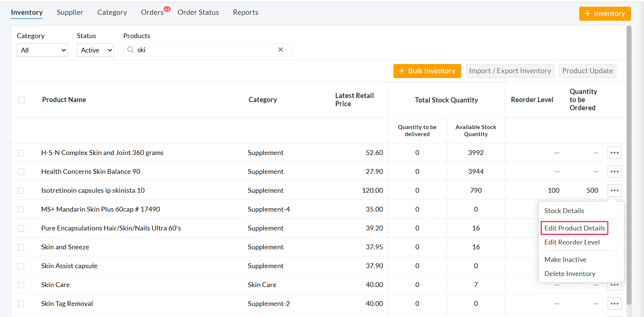This screenshot has width=644, height=317.
Task: Select Edit Reorder Level option
Action: [x=572, y=242]
